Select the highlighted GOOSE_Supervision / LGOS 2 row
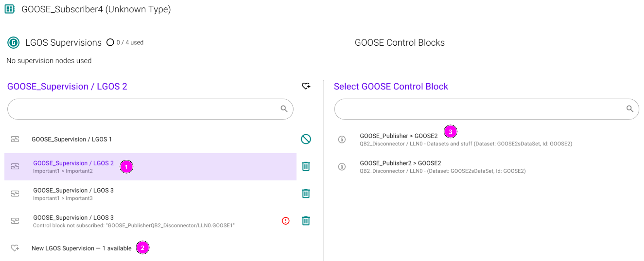The width and height of the screenshot is (644, 261). pyautogui.click(x=150, y=167)
